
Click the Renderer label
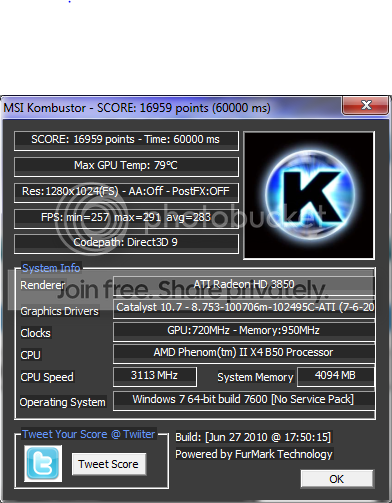tap(43, 285)
